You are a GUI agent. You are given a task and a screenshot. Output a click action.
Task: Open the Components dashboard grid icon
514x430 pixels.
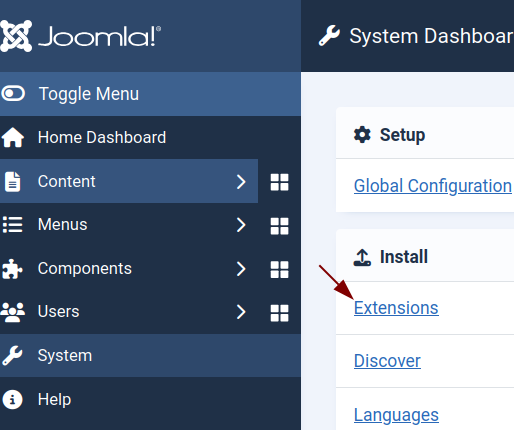pos(279,269)
